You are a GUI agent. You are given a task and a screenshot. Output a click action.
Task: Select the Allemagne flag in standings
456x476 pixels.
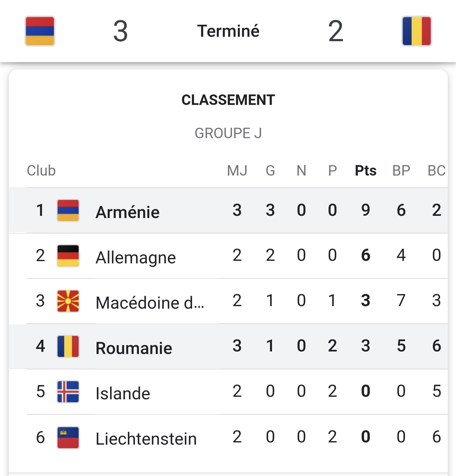pos(68,256)
